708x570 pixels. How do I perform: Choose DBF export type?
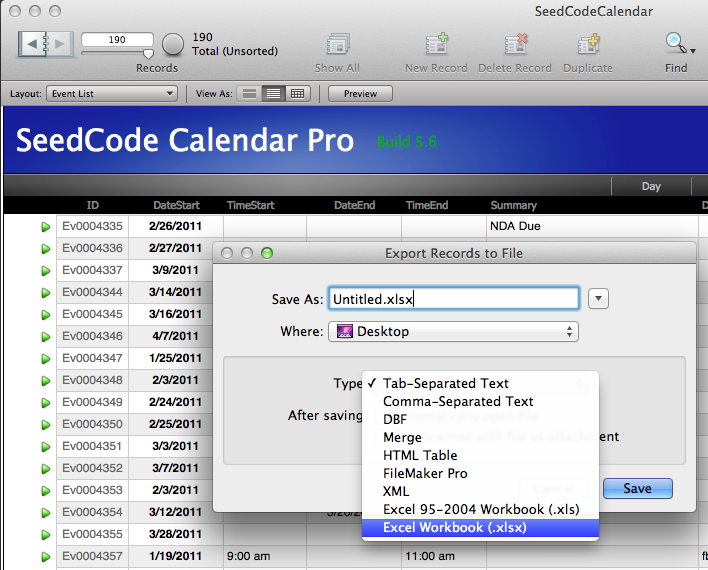pos(480,420)
